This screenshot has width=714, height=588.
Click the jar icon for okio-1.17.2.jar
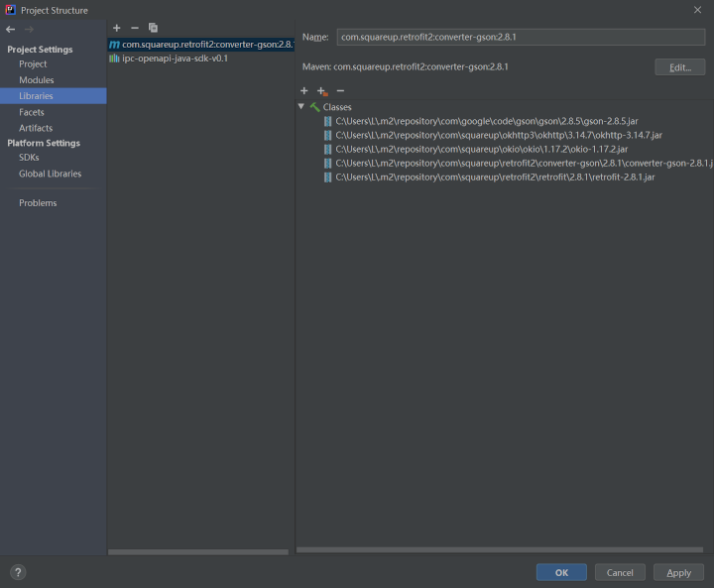pyautogui.click(x=327, y=150)
